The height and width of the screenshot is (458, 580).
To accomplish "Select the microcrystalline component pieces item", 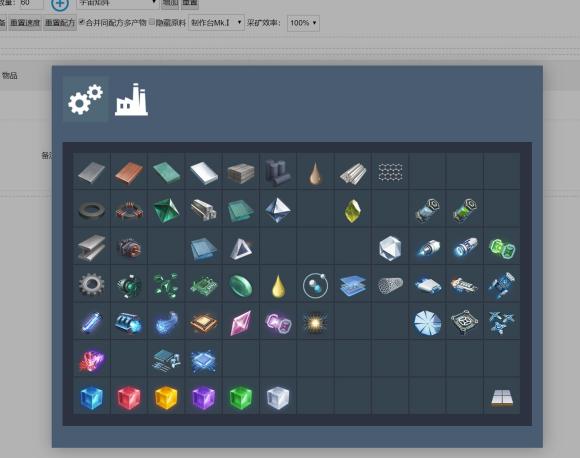I will [x=166, y=360].
